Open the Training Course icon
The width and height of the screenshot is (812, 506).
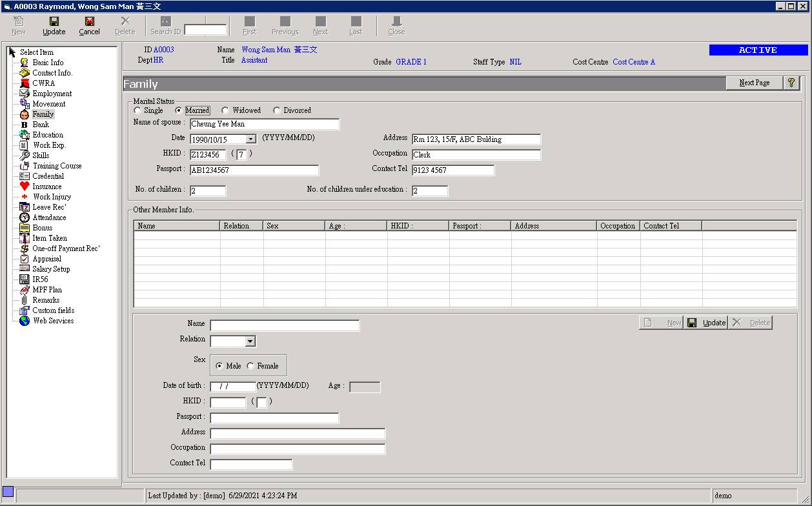[25, 166]
